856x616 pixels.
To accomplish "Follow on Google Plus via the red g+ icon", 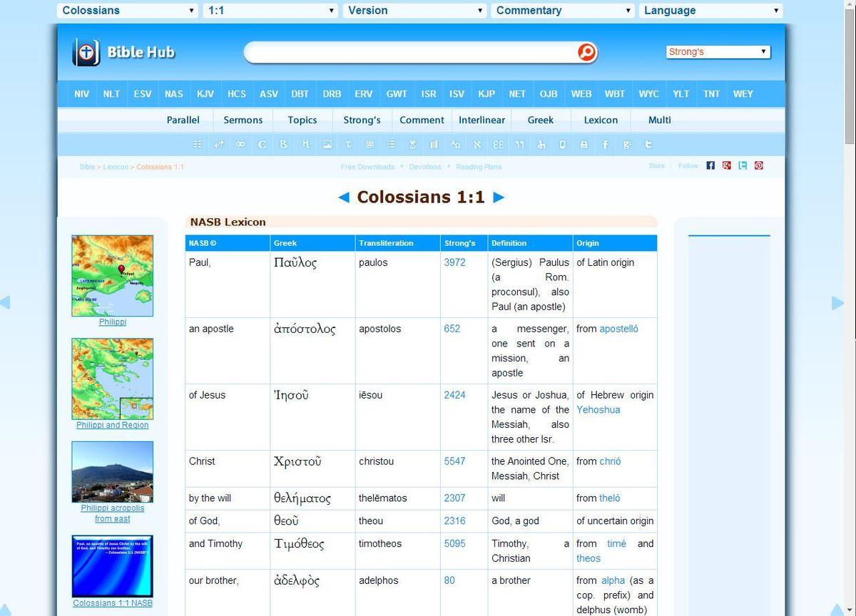I will click(727, 165).
